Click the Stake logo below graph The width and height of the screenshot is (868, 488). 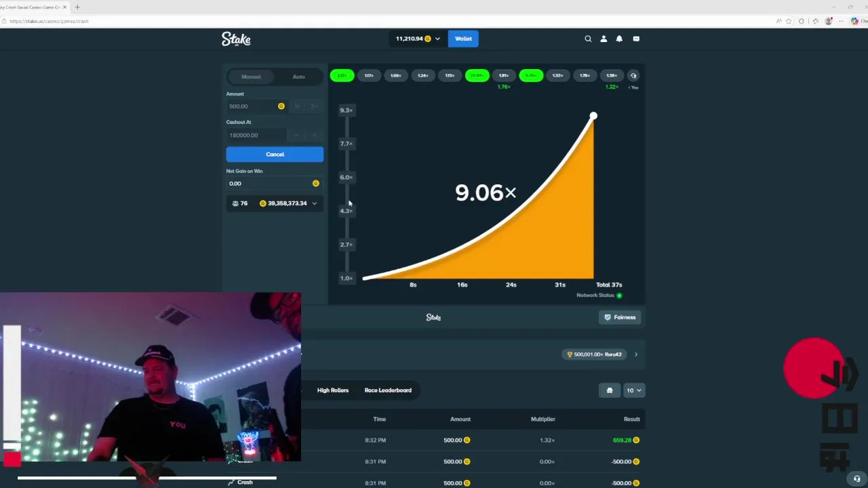coord(433,317)
